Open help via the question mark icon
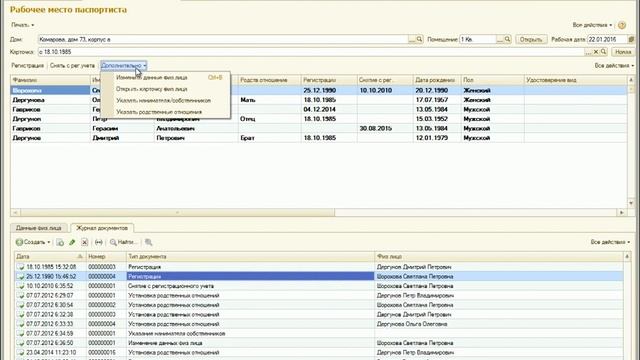640x360 pixels. point(622,25)
